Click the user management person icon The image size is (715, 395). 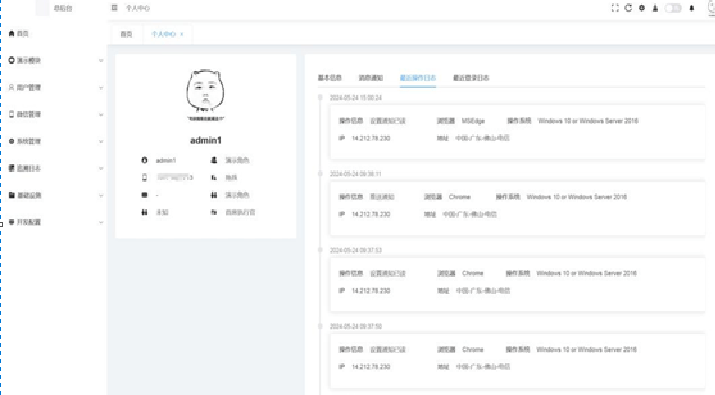(11, 87)
